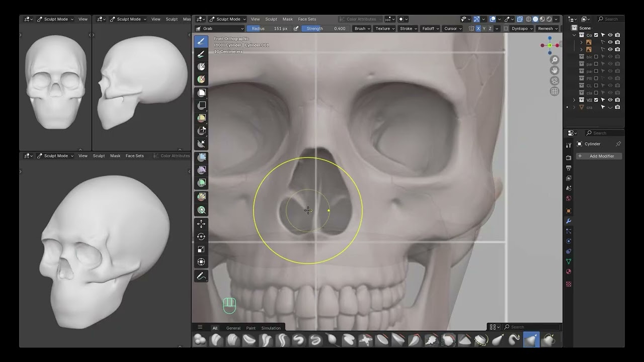The image size is (644, 362).
Task: Select the Color Filter tool
Action: tap(201, 183)
